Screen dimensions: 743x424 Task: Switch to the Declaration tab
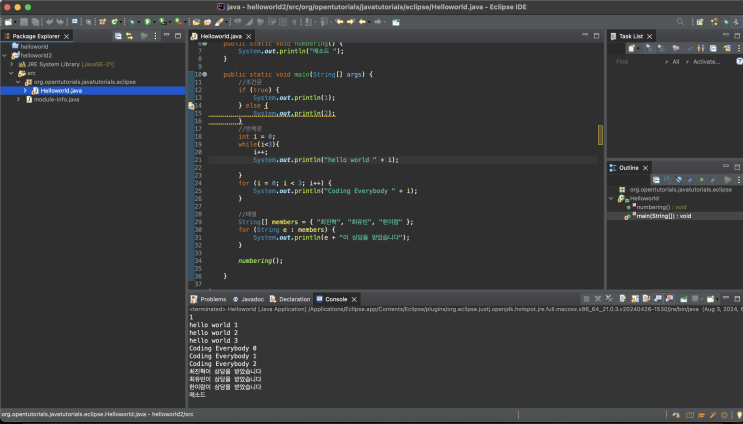(x=290, y=299)
